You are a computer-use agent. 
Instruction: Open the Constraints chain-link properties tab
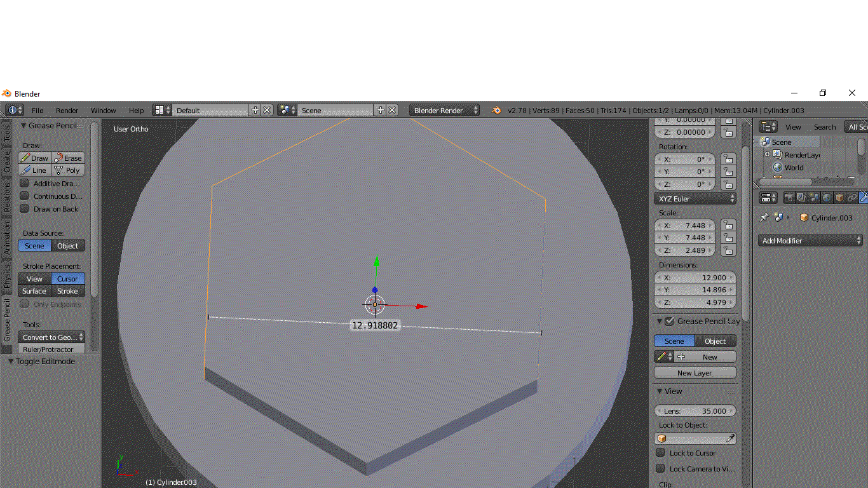pos(852,198)
